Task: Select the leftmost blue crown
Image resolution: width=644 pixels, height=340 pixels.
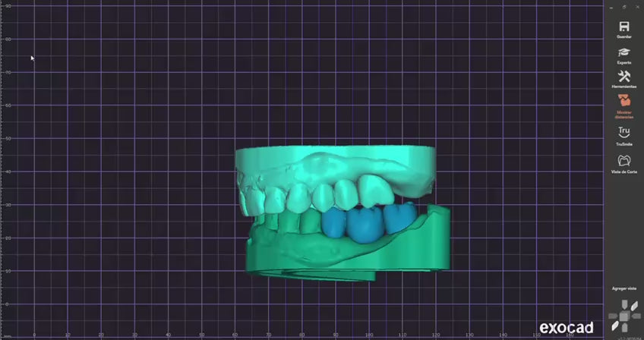Action: click(333, 222)
